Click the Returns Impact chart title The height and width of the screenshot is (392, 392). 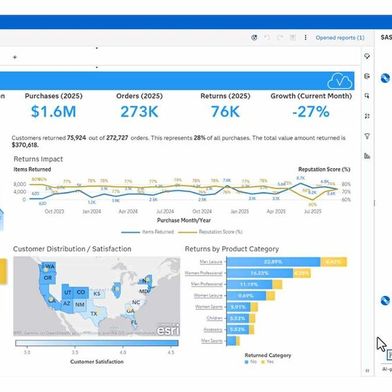tap(38, 159)
